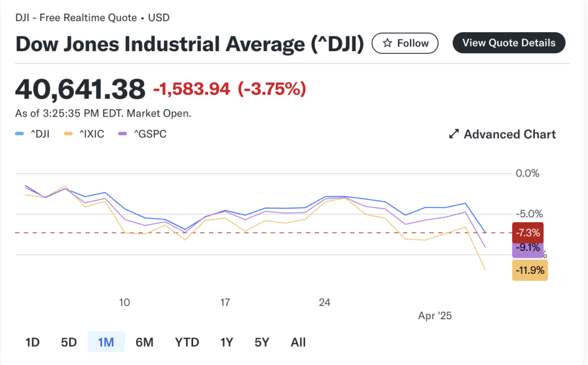Show All time range
Viewport: 588px width, 365px height.
(x=298, y=342)
